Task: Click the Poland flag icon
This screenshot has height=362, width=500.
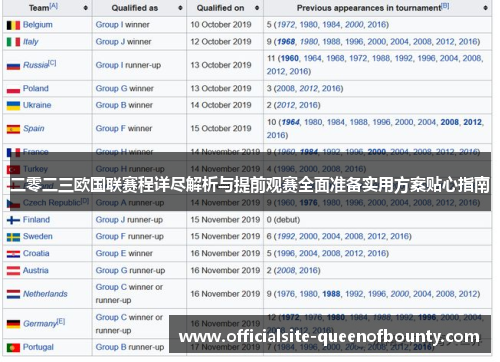Action: 13,89
